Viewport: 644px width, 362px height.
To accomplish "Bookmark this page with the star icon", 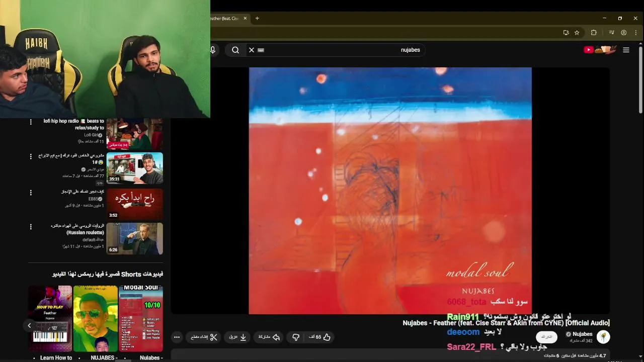I will tap(577, 33).
